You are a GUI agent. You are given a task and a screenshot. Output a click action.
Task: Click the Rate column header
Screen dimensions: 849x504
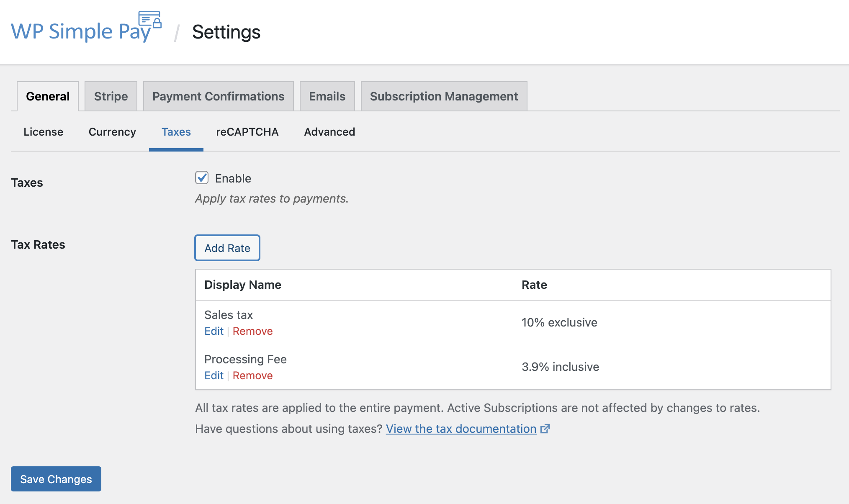pyautogui.click(x=534, y=285)
